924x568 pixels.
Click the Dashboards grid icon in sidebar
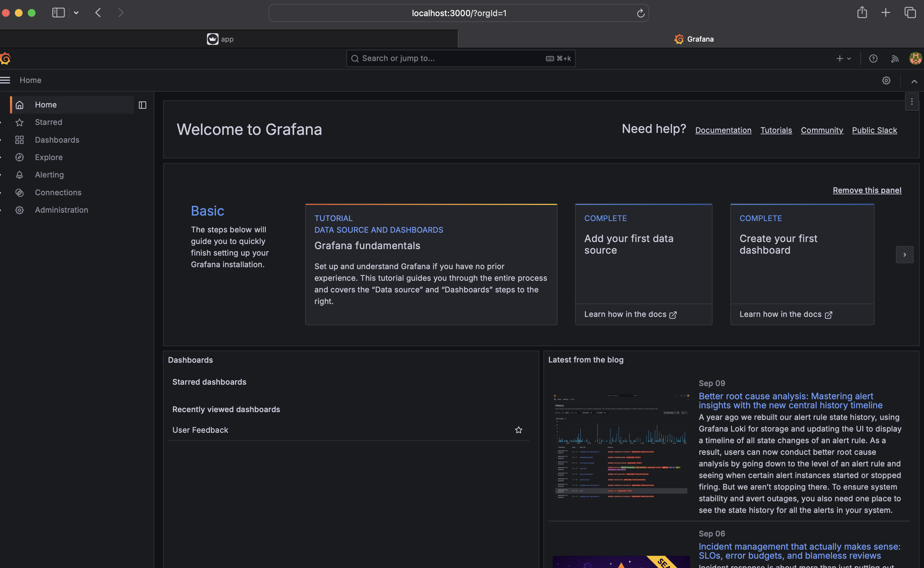point(20,140)
